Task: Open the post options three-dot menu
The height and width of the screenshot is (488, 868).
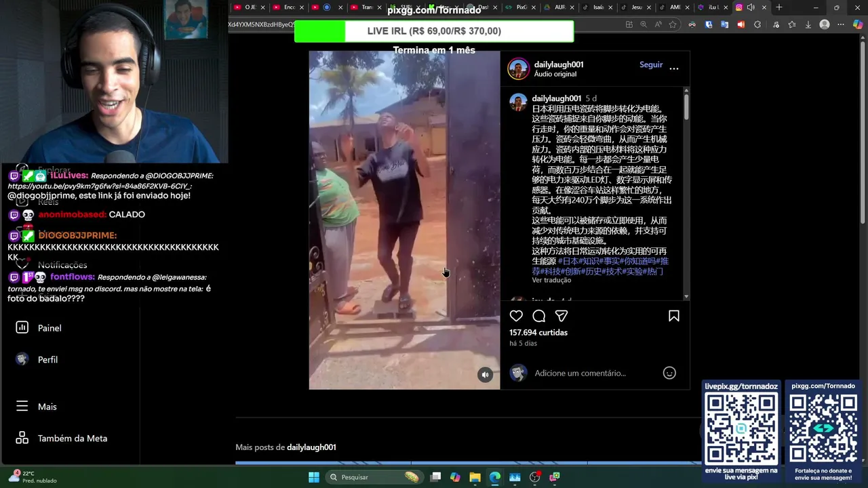Action: (x=674, y=68)
